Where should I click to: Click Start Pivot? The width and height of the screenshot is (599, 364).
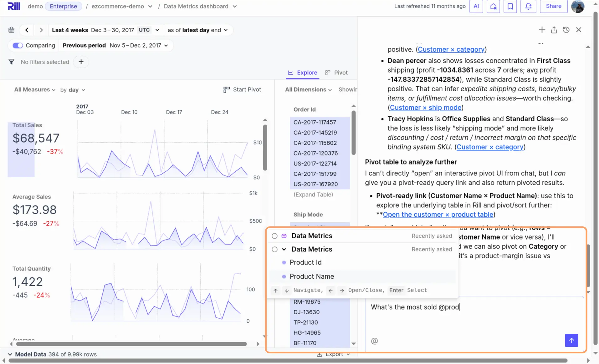[x=243, y=90]
